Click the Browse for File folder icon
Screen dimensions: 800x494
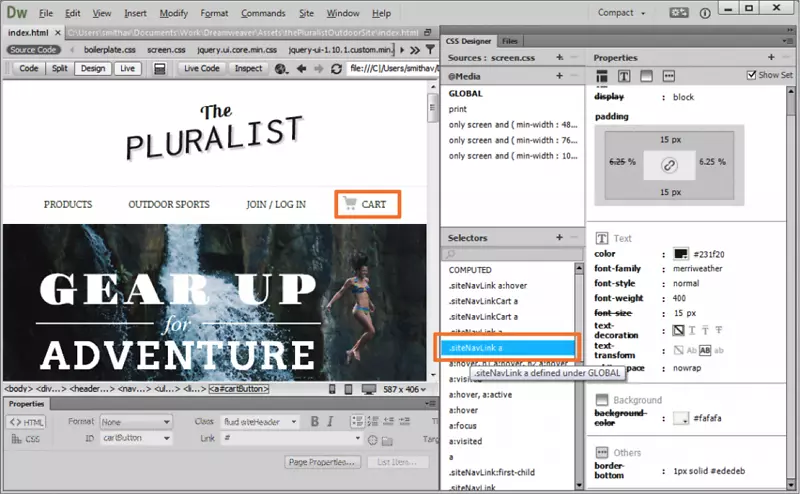pos(387,440)
